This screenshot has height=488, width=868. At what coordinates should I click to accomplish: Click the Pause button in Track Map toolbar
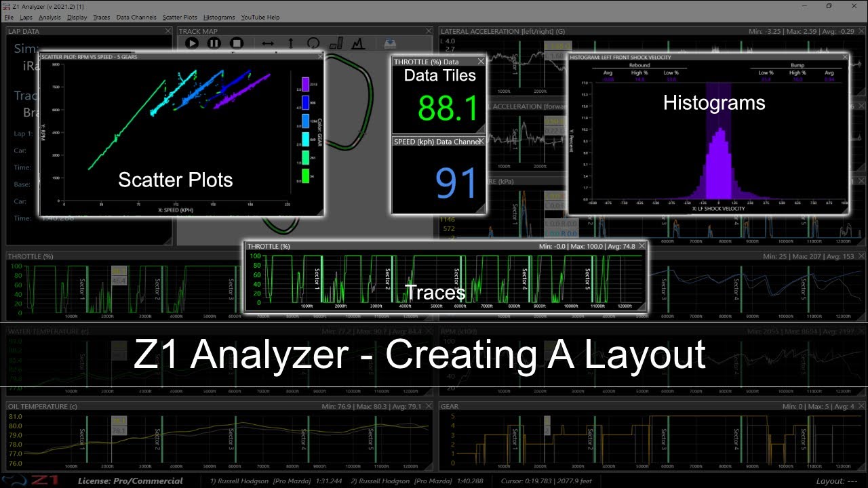pos(214,43)
